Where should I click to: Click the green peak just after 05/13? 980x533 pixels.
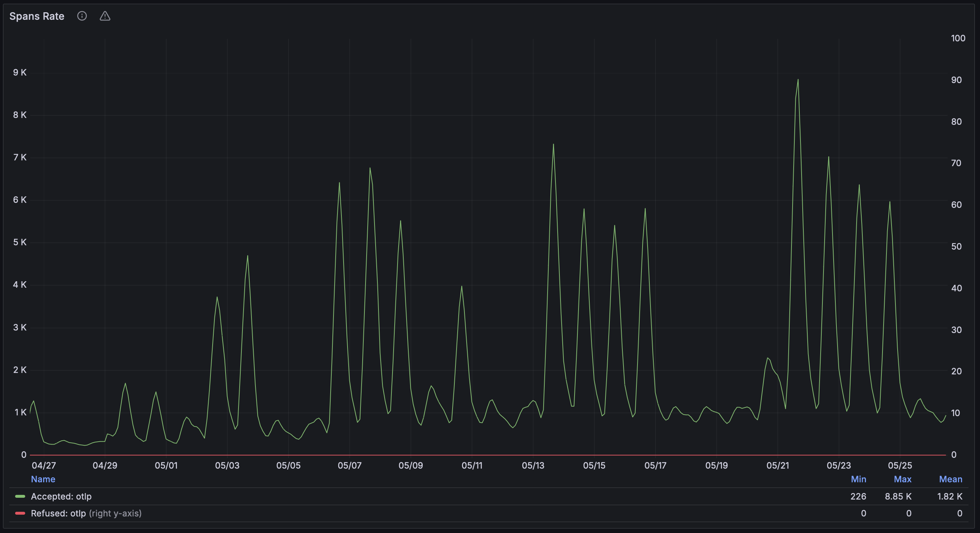tap(553, 145)
